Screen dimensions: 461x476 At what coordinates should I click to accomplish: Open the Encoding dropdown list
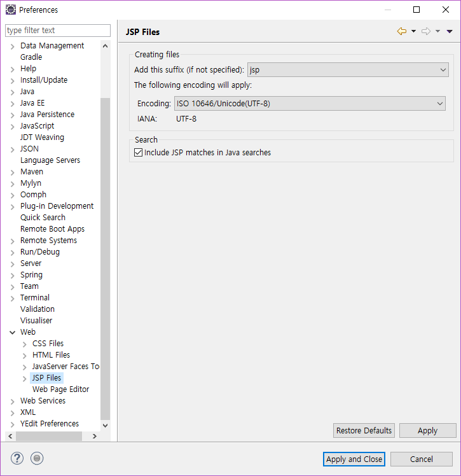coord(310,104)
